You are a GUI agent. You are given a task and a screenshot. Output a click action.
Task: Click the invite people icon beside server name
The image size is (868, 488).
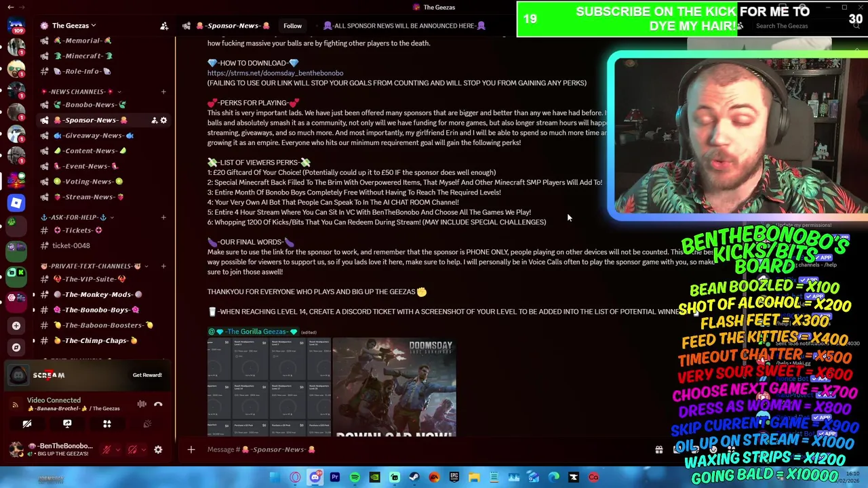(x=164, y=26)
